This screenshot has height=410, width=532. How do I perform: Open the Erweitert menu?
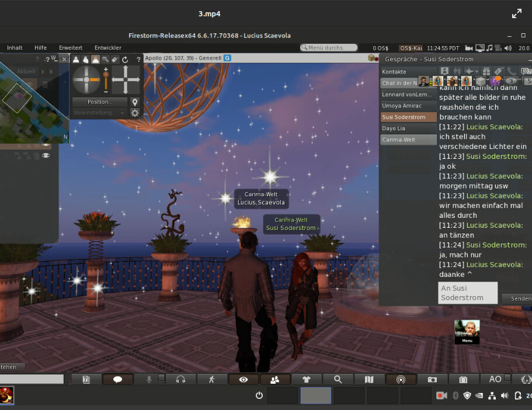70,47
